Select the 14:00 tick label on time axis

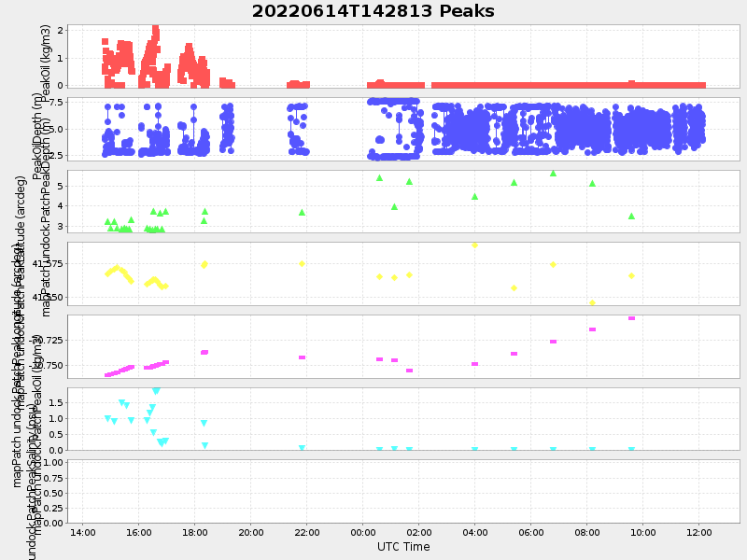[82, 532]
